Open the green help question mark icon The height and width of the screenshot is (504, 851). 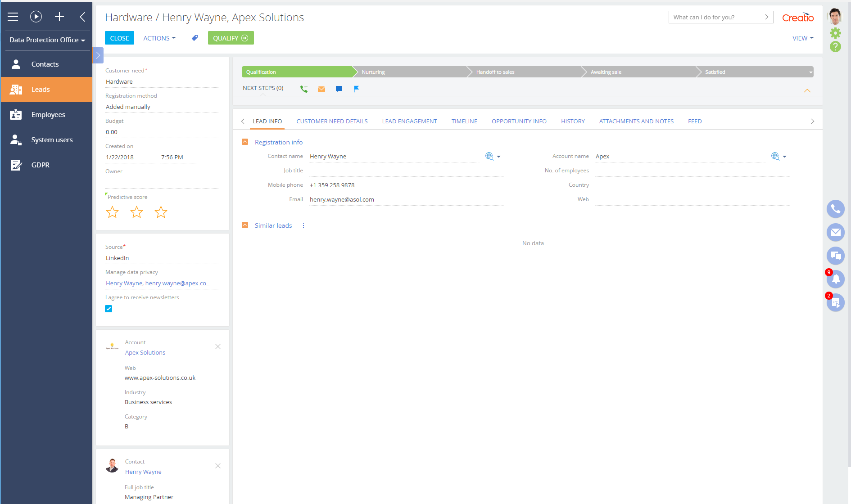pyautogui.click(x=835, y=47)
